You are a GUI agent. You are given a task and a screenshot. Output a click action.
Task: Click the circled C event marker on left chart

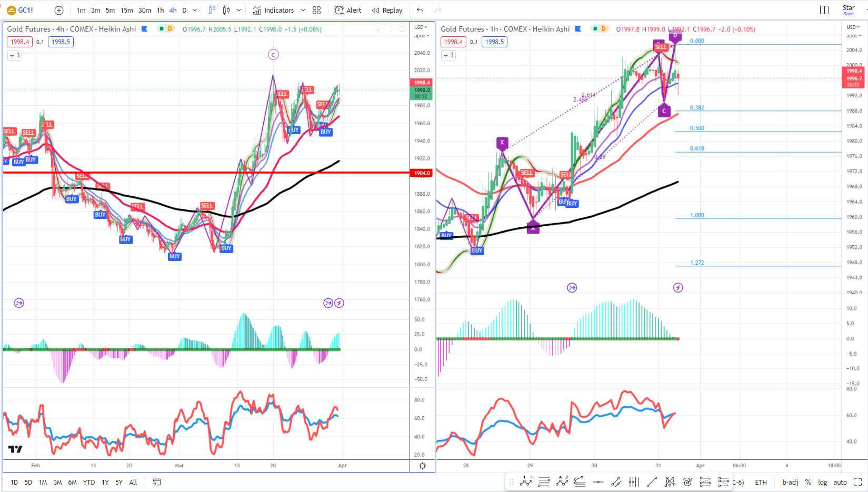(x=273, y=55)
